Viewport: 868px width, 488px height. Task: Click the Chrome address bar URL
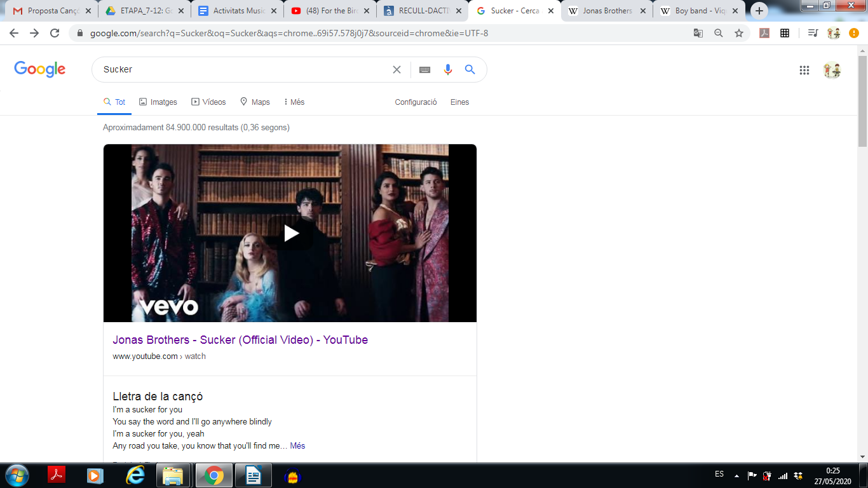[289, 33]
